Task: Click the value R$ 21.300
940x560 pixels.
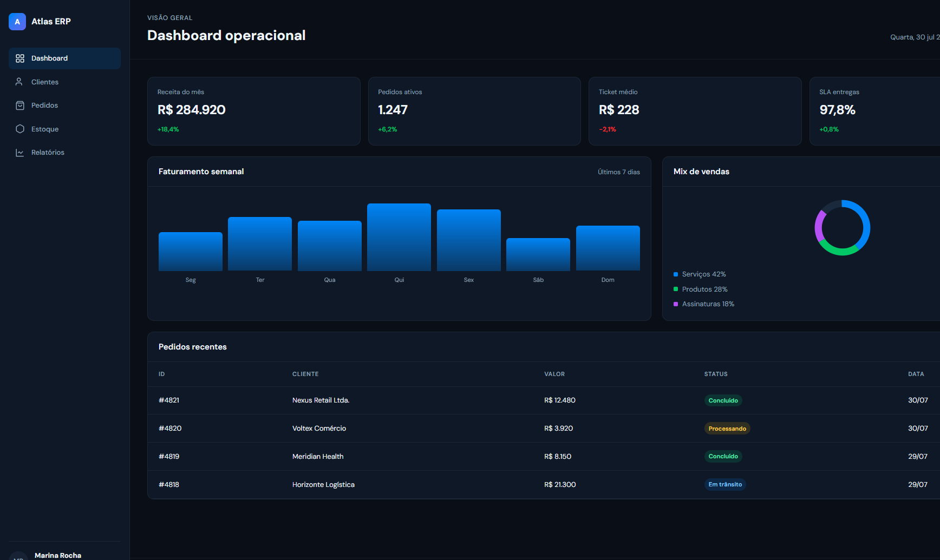Action: click(x=560, y=485)
